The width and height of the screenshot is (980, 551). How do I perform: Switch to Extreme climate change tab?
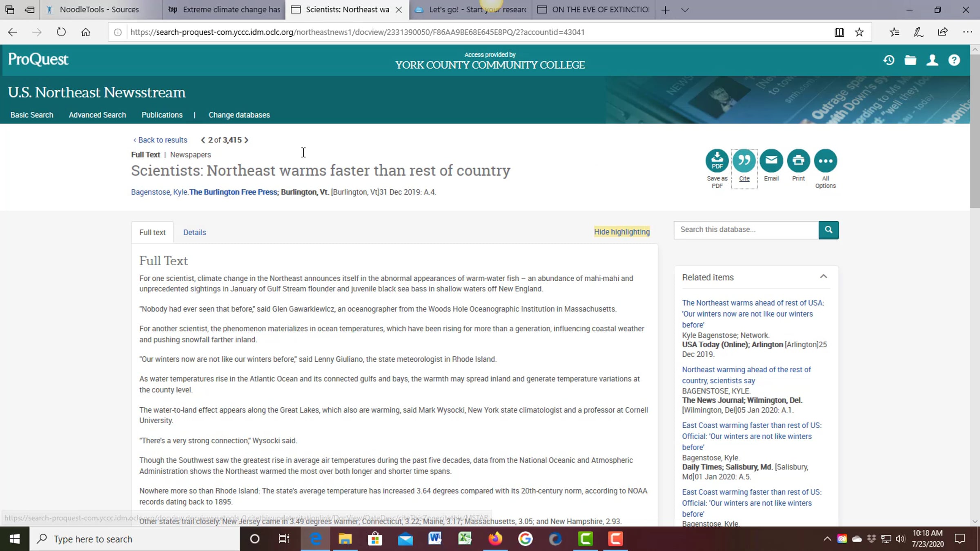click(x=224, y=10)
